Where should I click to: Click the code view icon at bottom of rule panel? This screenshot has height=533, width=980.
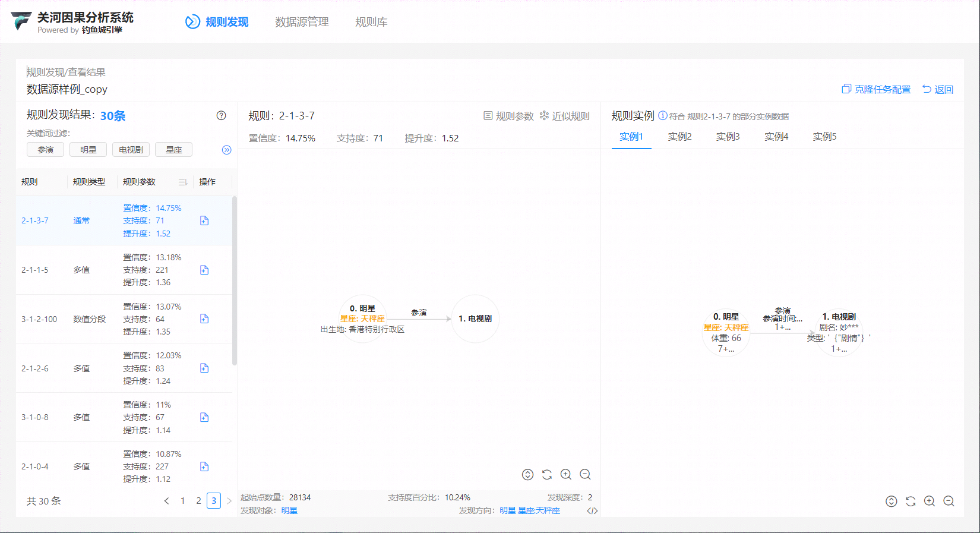point(592,510)
